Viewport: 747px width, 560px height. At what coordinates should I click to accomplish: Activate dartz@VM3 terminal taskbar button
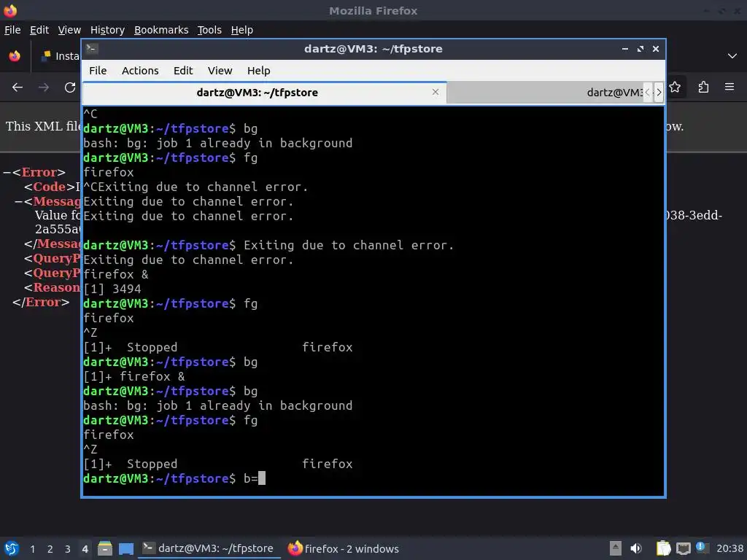[208, 548]
